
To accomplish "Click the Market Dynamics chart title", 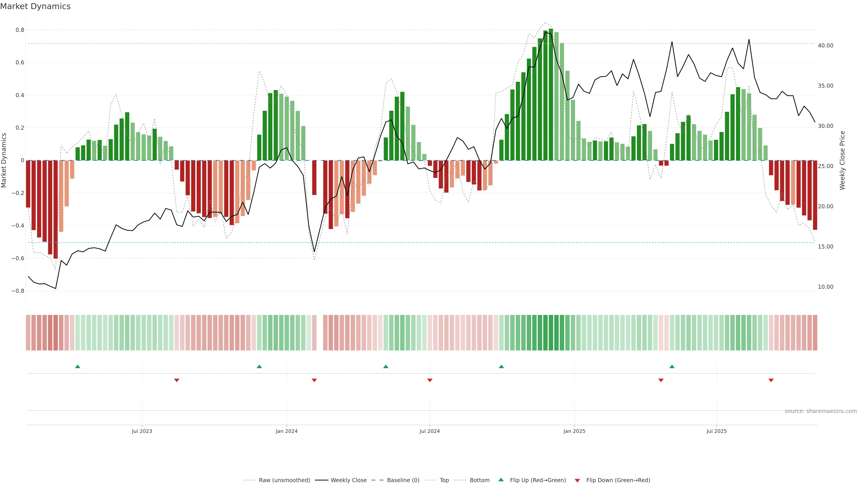I will [x=35, y=6].
